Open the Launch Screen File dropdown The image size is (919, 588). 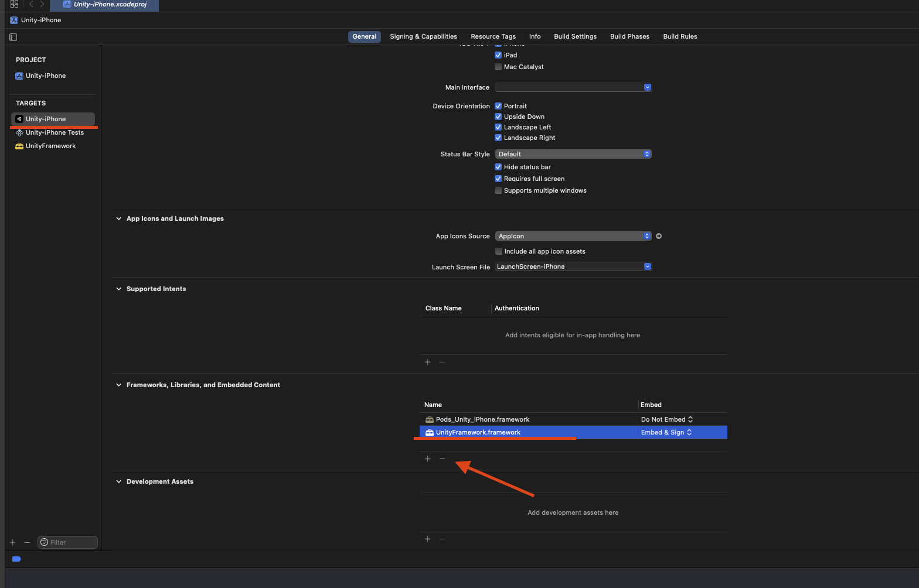click(573, 266)
